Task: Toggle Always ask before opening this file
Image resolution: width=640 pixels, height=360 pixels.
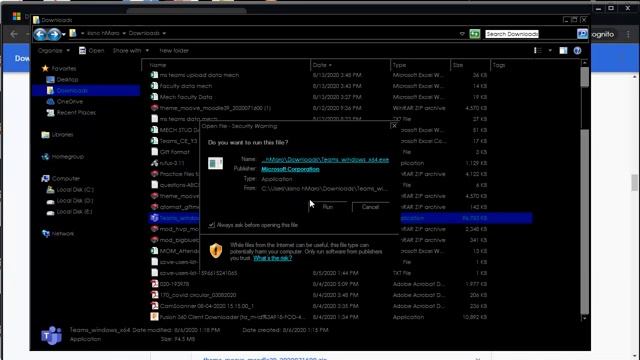Action: point(211,225)
